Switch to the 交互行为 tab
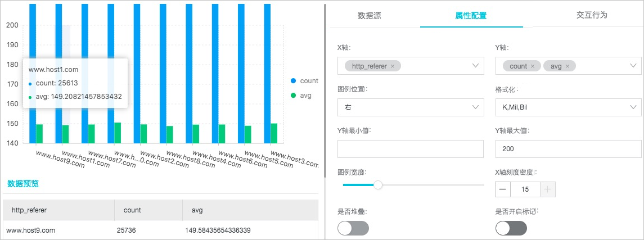The height and width of the screenshot is (240, 644). [x=592, y=15]
